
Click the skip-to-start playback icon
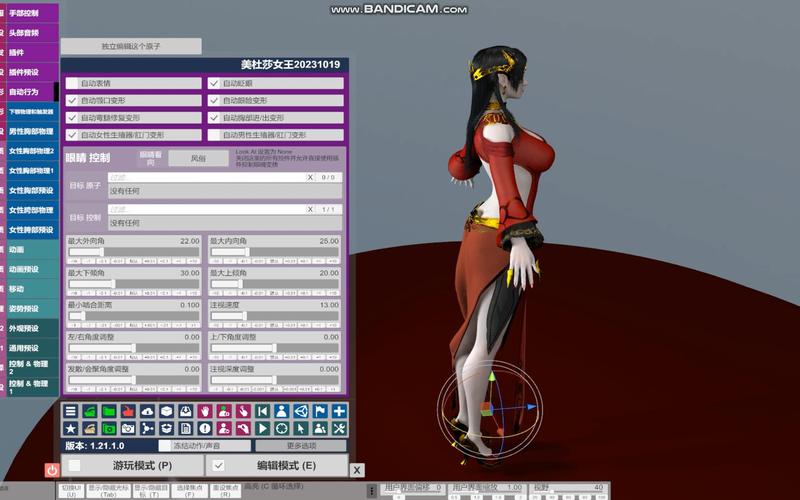[262, 411]
